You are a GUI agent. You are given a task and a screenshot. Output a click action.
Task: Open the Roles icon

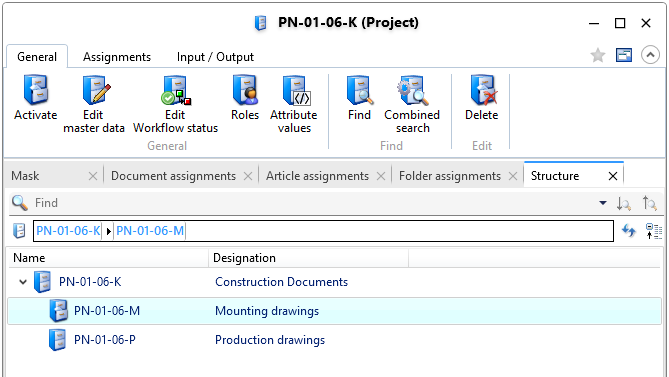click(x=245, y=90)
